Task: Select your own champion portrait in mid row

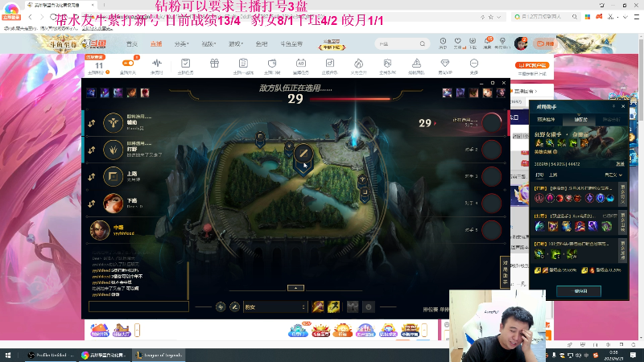Action: click(100, 230)
